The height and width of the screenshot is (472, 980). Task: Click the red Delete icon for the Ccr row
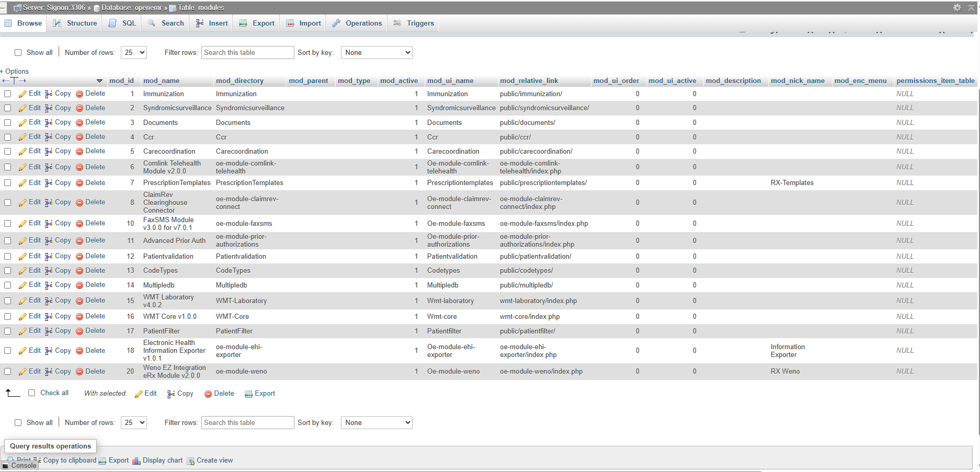pos(79,137)
